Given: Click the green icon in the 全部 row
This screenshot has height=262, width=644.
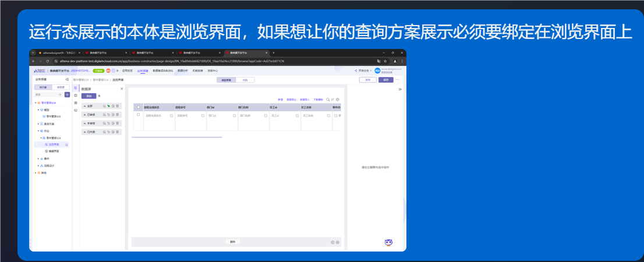Looking at the screenshot, I should [x=108, y=106].
